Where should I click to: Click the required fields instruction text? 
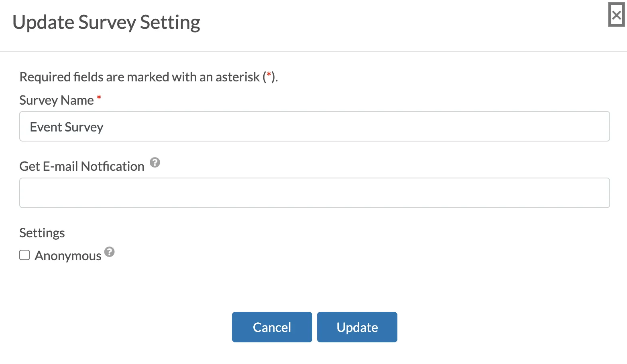coord(149,77)
